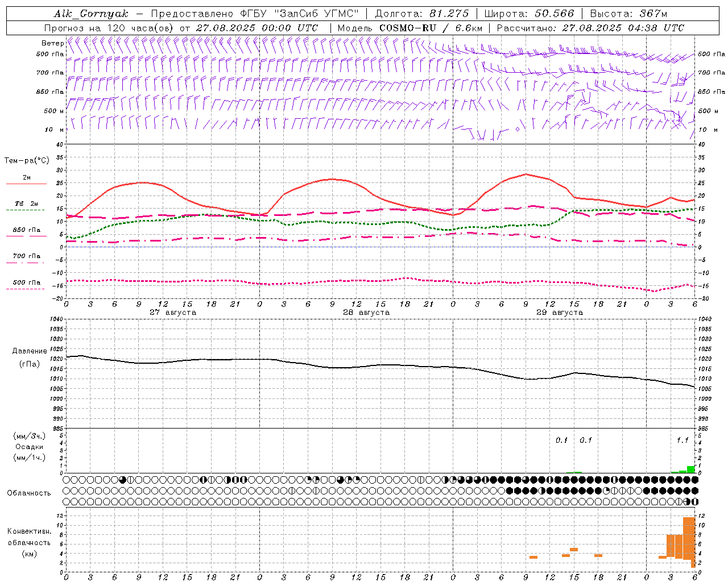Viewport: 728px width, 582px height.
Task: Click the '2м' temperature legend entry
Action: pos(27,177)
